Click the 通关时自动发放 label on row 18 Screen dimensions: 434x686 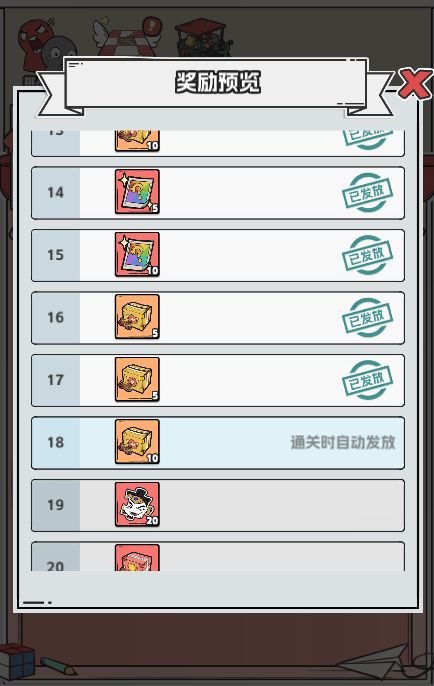[343, 442]
